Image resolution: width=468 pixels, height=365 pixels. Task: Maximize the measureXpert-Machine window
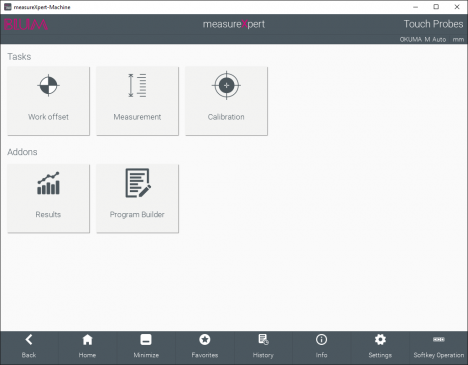(436, 7)
